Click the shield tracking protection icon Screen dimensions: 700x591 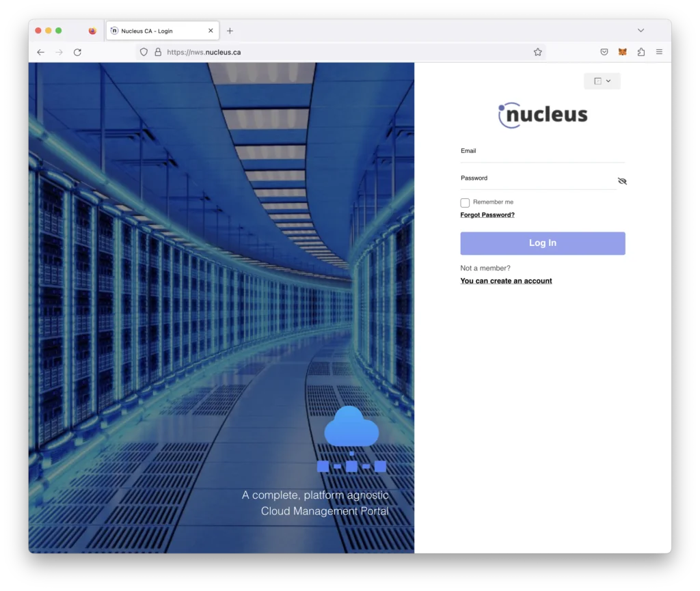click(144, 52)
